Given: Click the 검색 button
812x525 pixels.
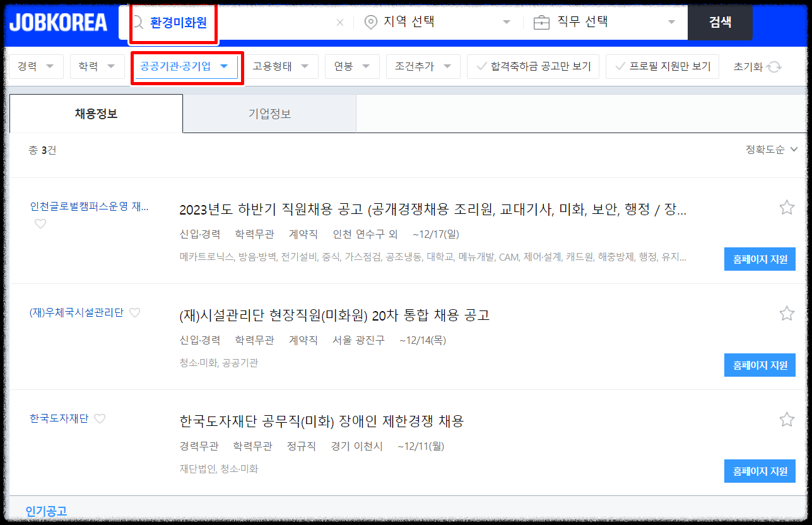Looking at the screenshot, I should pyautogui.click(x=720, y=23).
